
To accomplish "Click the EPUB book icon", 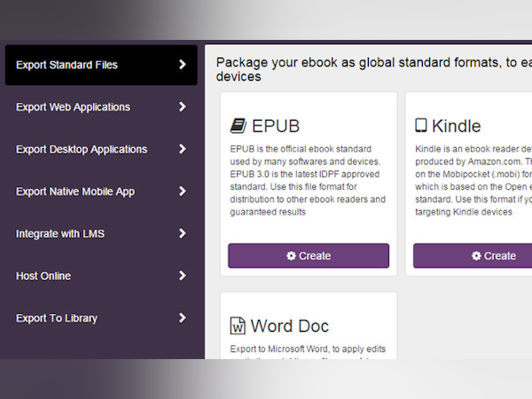I will coord(239,126).
